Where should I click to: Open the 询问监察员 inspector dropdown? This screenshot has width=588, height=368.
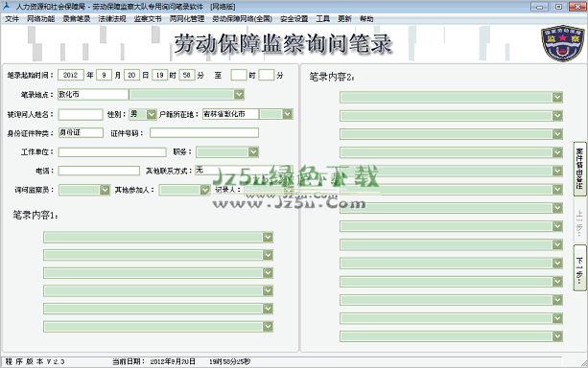[x=105, y=190]
